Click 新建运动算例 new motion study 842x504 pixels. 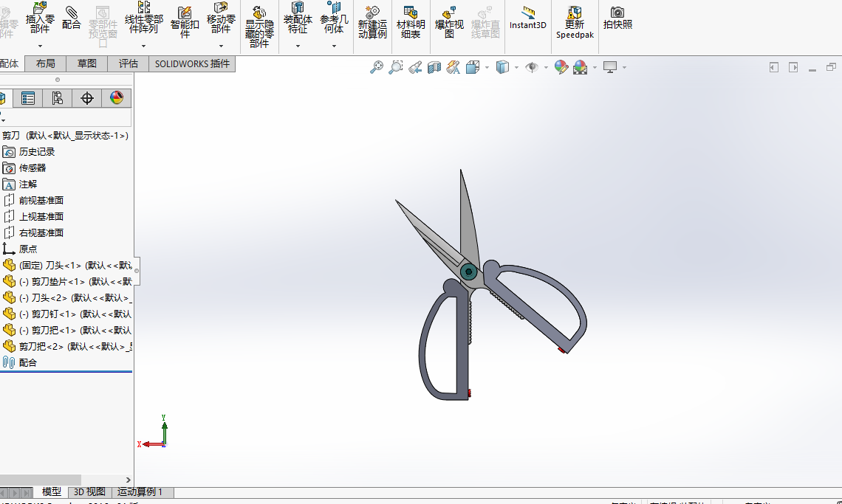tap(372, 22)
